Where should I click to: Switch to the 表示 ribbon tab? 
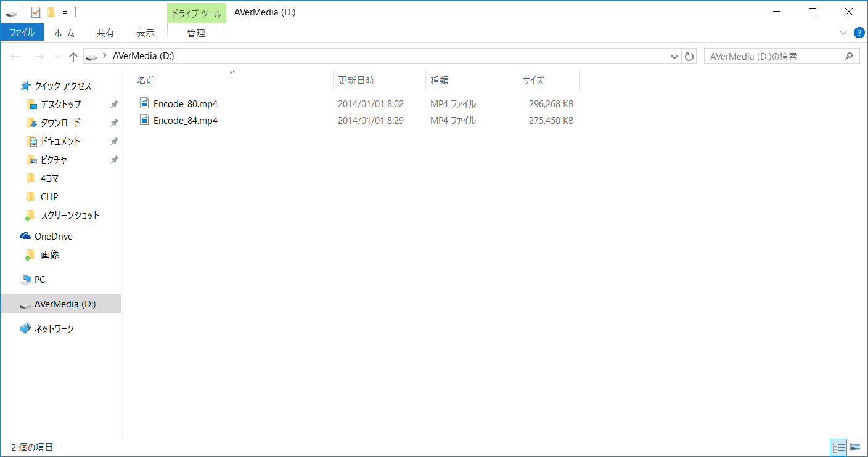(145, 33)
